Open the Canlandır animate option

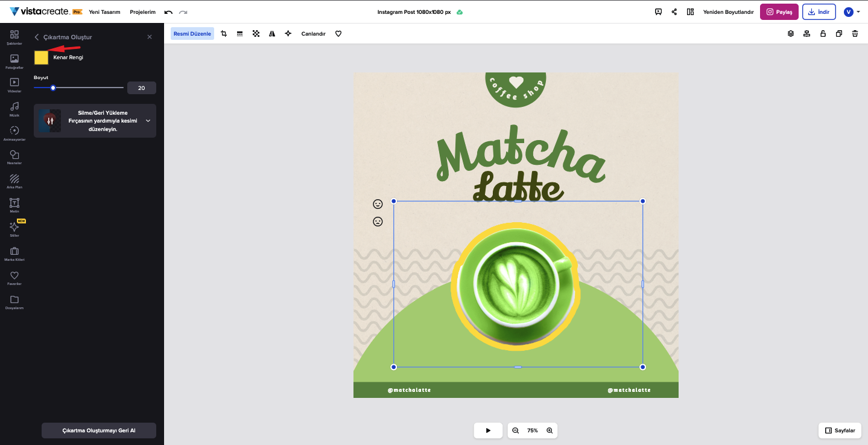[314, 34]
